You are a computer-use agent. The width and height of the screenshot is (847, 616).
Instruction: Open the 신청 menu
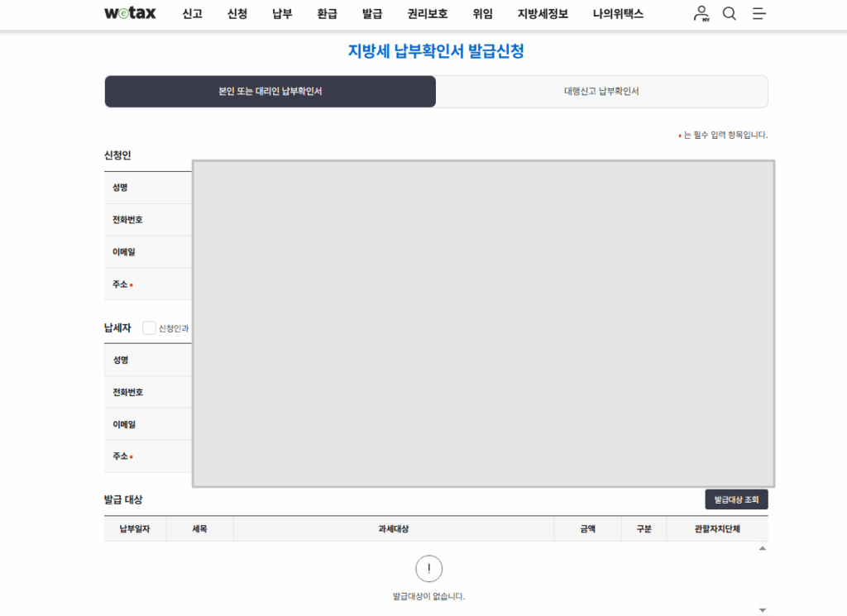point(237,14)
